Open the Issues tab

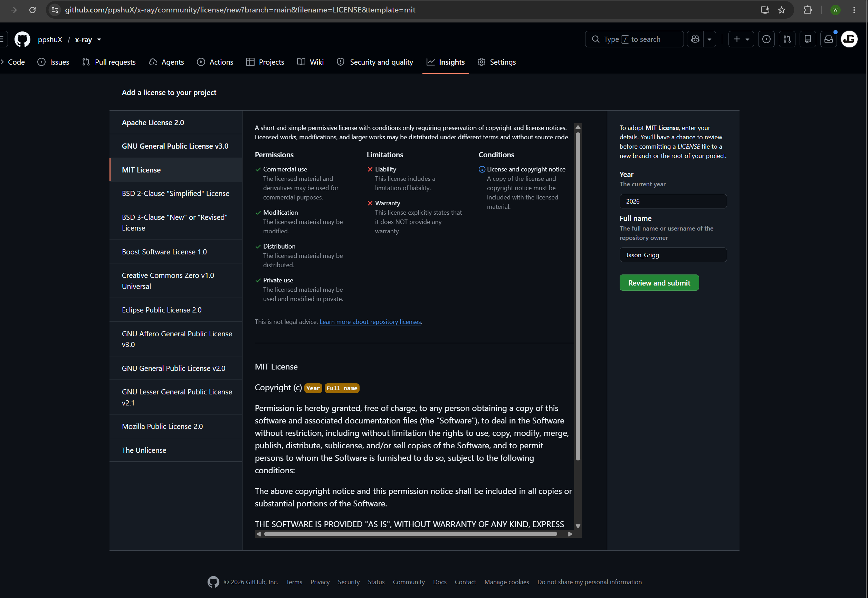(x=54, y=62)
